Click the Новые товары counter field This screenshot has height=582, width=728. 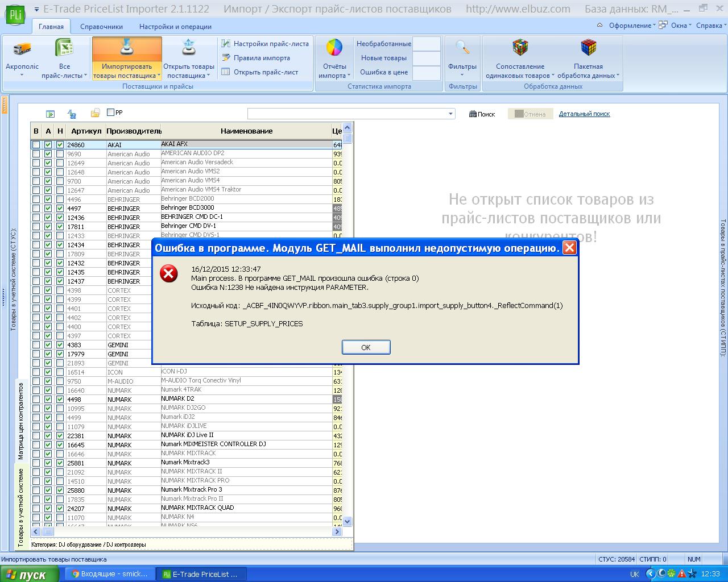pyautogui.click(x=426, y=58)
